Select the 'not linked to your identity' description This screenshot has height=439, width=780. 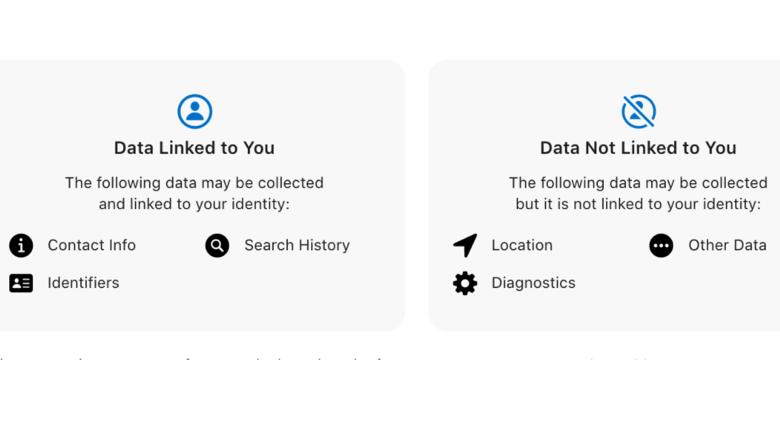638,193
